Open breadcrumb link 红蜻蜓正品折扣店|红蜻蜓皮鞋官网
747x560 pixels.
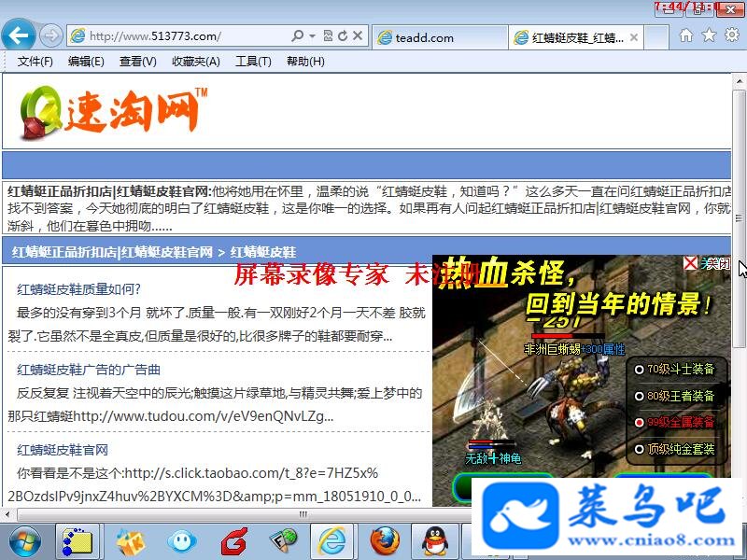[112, 252]
